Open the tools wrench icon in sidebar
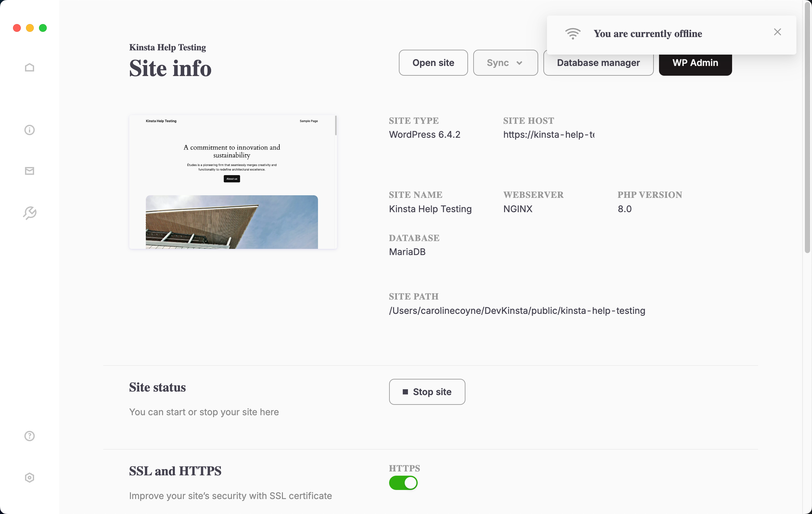The height and width of the screenshot is (514, 812). point(29,213)
